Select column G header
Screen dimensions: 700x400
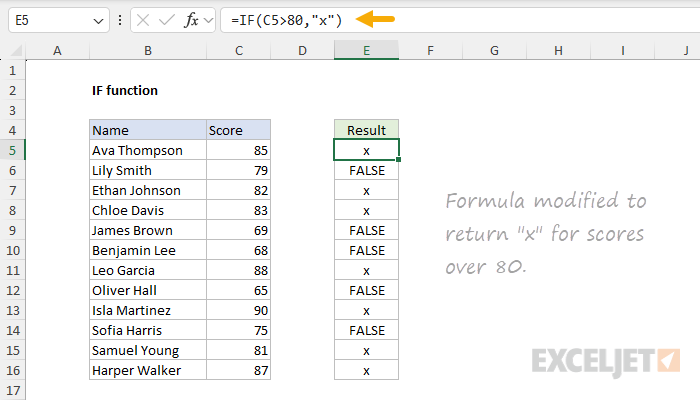[x=494, y=50]
